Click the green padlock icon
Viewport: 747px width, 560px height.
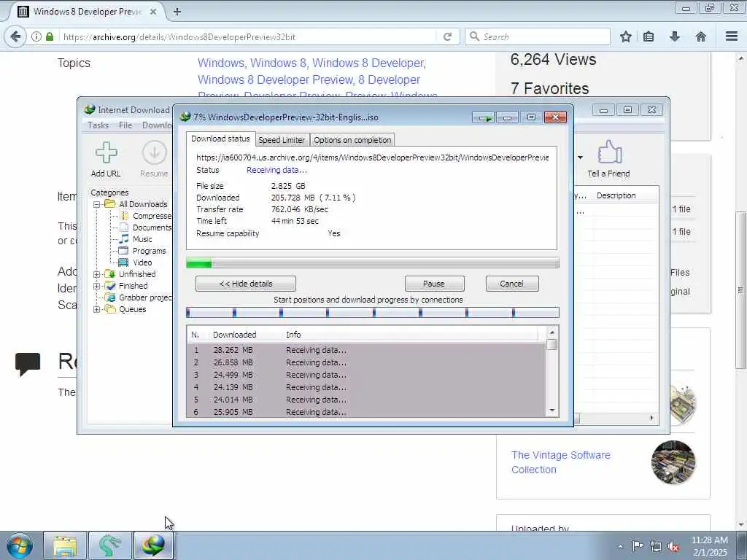[x=50, y=36]
